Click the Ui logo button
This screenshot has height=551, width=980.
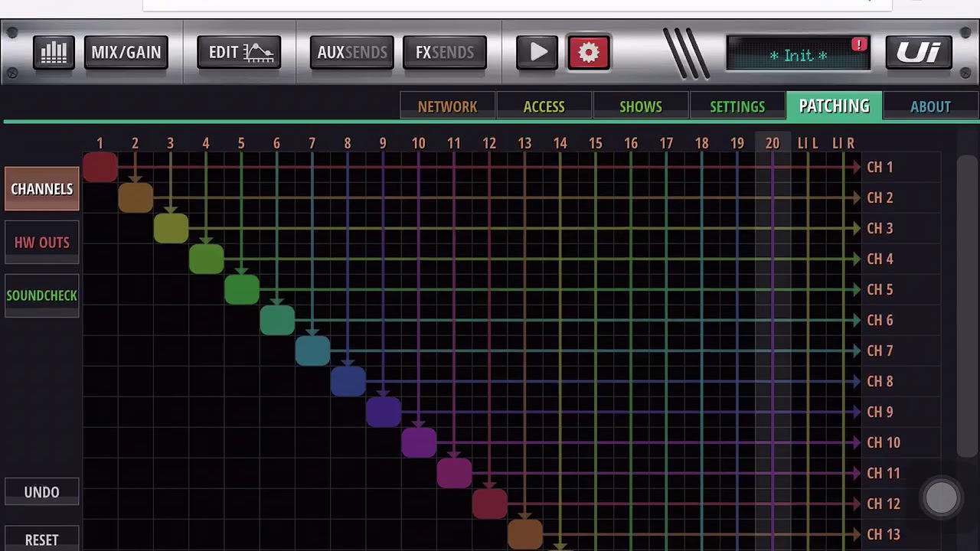point(919,52)
